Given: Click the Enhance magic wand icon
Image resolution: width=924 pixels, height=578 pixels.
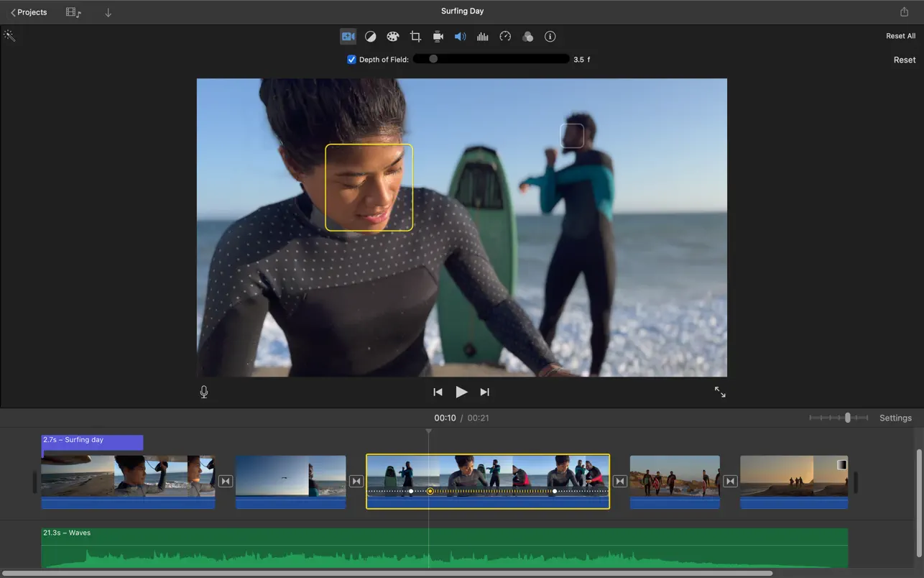Looking at the screenshot, I should pos(9,35).
